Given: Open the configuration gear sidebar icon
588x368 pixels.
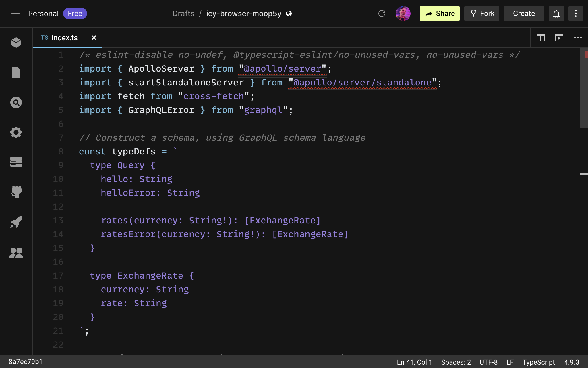Looking at the screenshot, I should [x=16, y=132].
